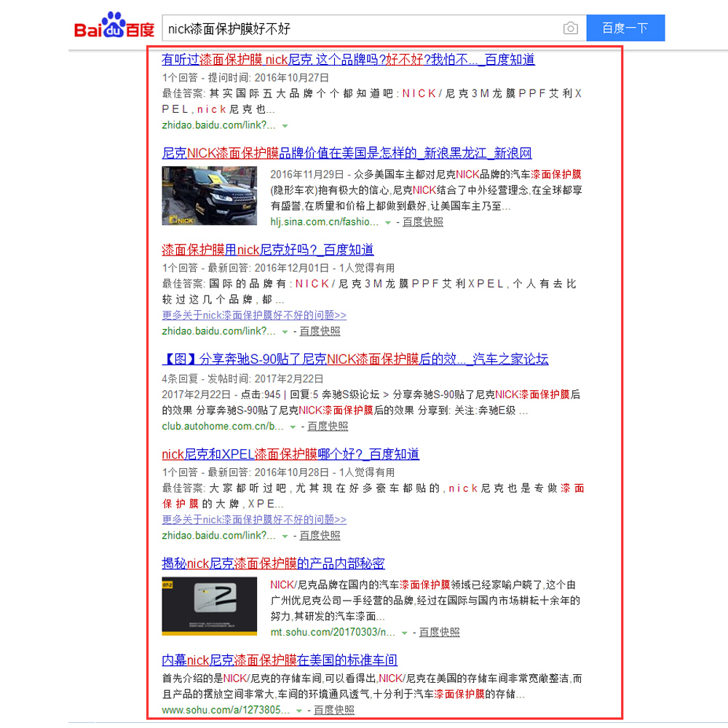
Task: Open the product film thumbnail for 揭秘nick尼克 result
Action: (x=209, y=606)
